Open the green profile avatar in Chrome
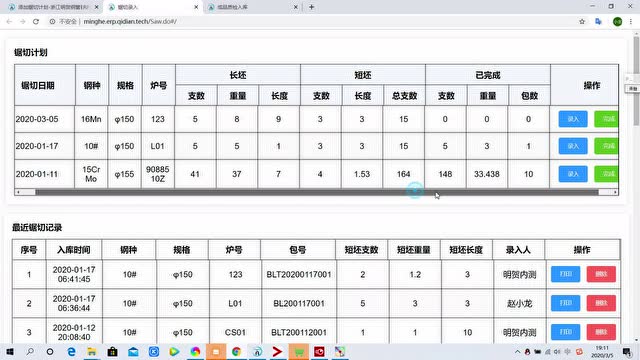Image resolution: width=640 pixels, height=360 pixels. point(618,22)
